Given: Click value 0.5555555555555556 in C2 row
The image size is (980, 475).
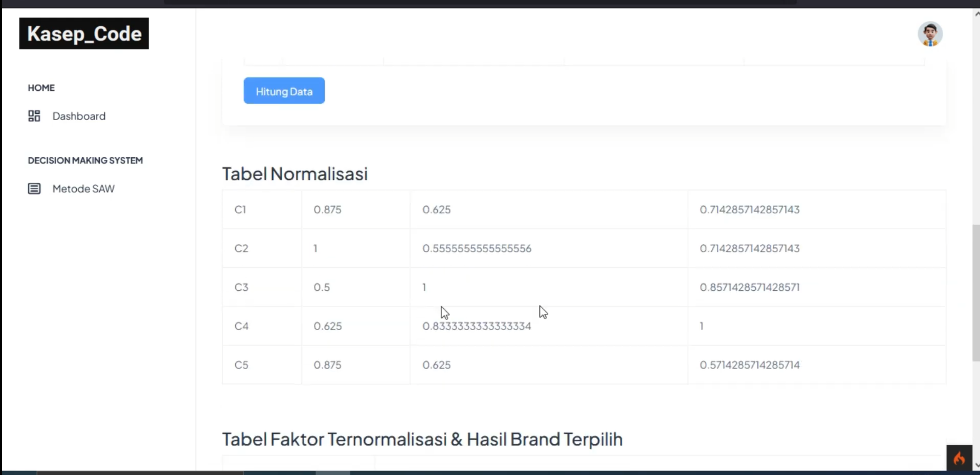Looking at the screenshot, I should [476, 248].
